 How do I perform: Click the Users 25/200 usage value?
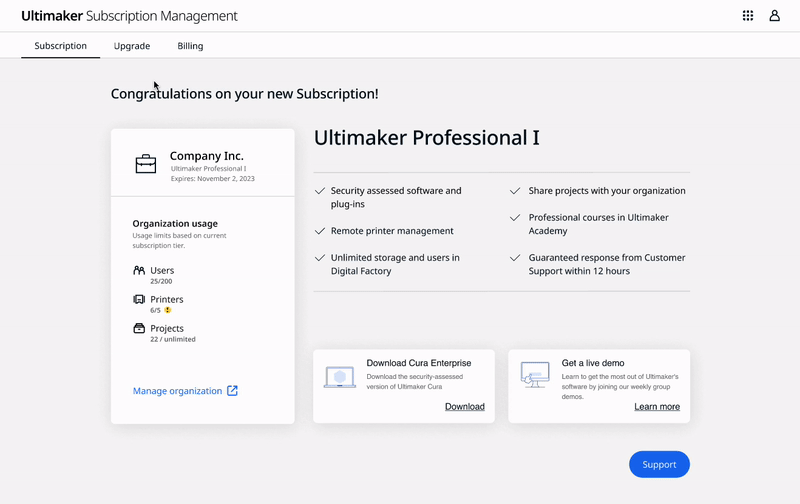(x=161, y=281)
